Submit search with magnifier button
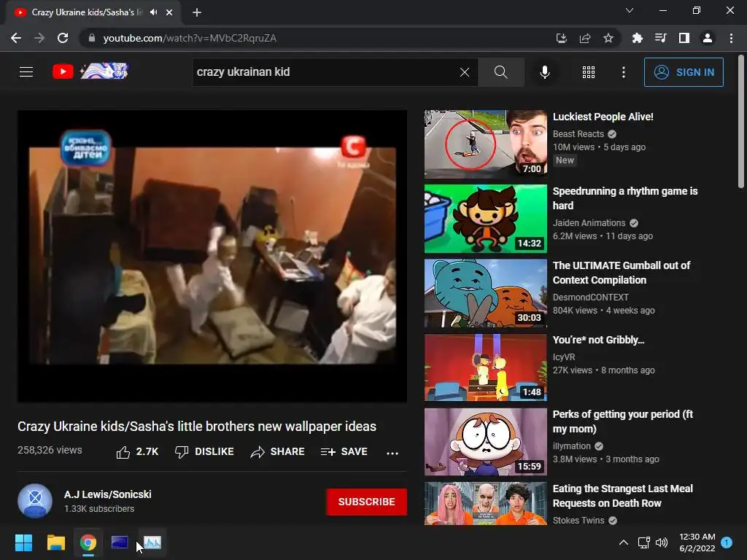747x560 pixels. (x=500, y=72)
